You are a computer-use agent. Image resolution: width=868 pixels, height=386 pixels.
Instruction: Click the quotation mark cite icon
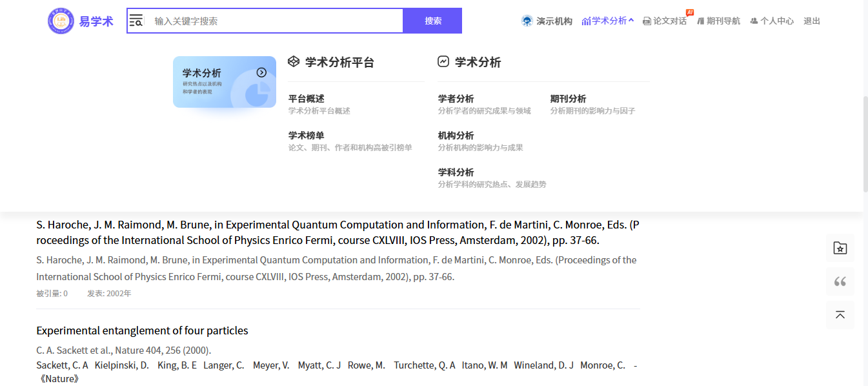point(840,281)
